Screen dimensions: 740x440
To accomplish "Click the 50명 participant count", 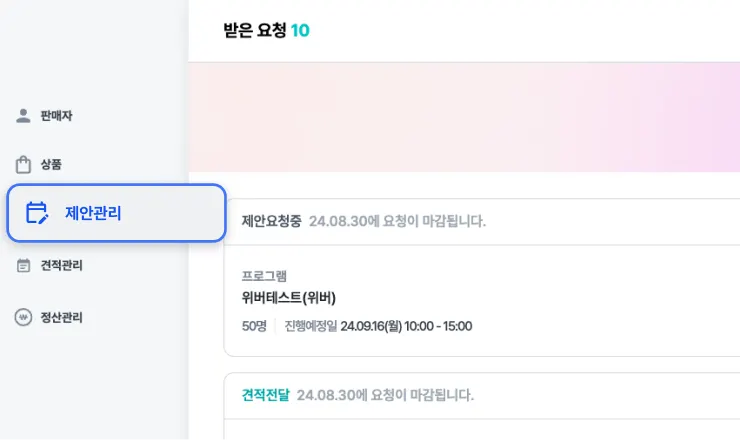I will (x=254, y=326).
